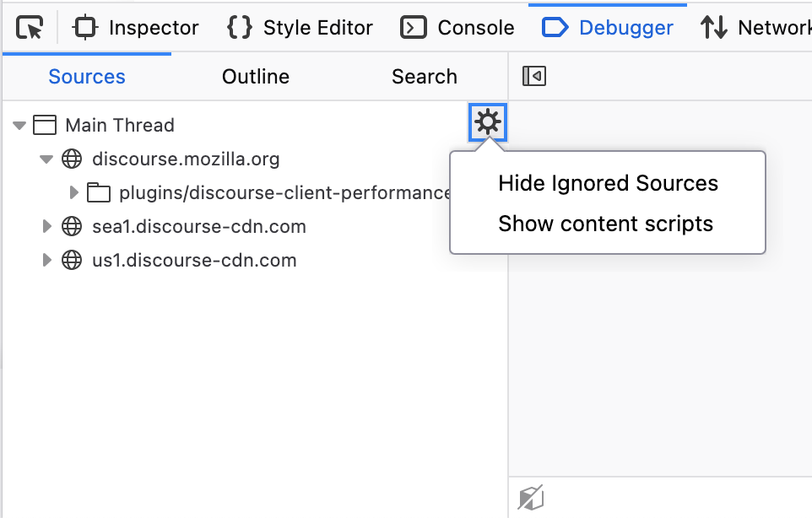Switch to the Outline tab

coord(256,77)
